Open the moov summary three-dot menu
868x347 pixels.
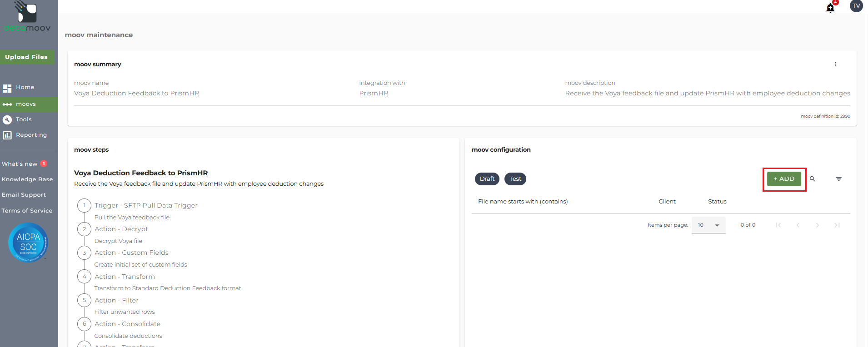pos(835,64)
